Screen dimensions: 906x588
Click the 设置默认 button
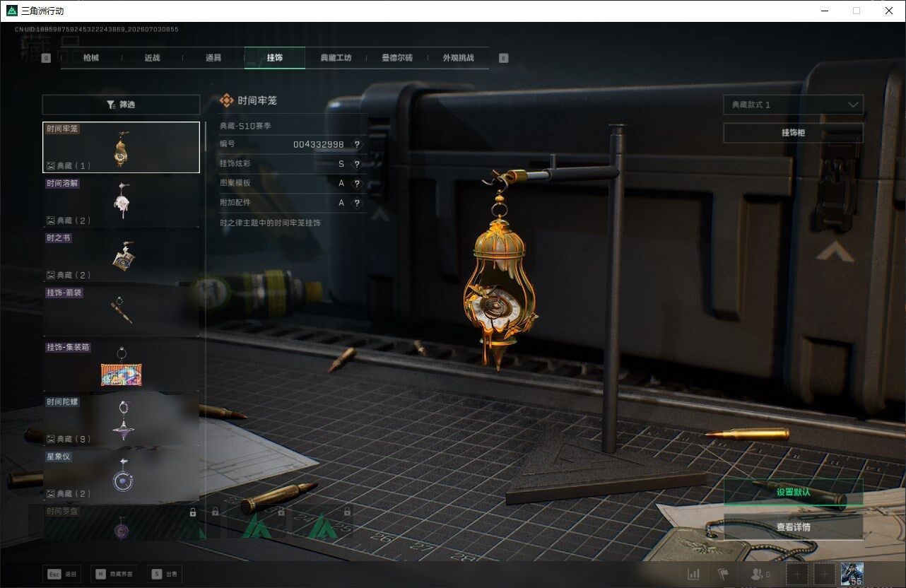(x=793, y=492)
